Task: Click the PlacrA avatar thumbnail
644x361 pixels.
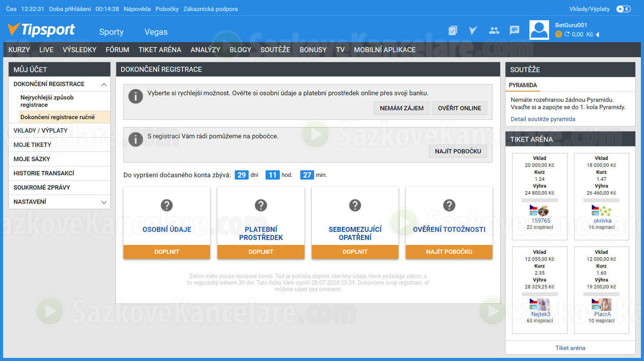Action: [605, 304]
